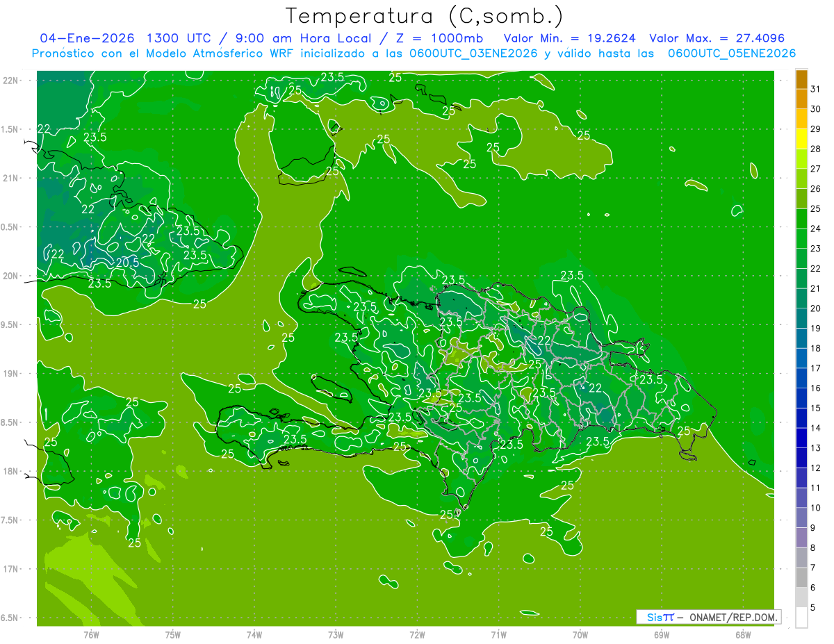Viewport: 834px width, 644px height.
Task: Click the legend value '11'
Action: [x=816, y=488]
